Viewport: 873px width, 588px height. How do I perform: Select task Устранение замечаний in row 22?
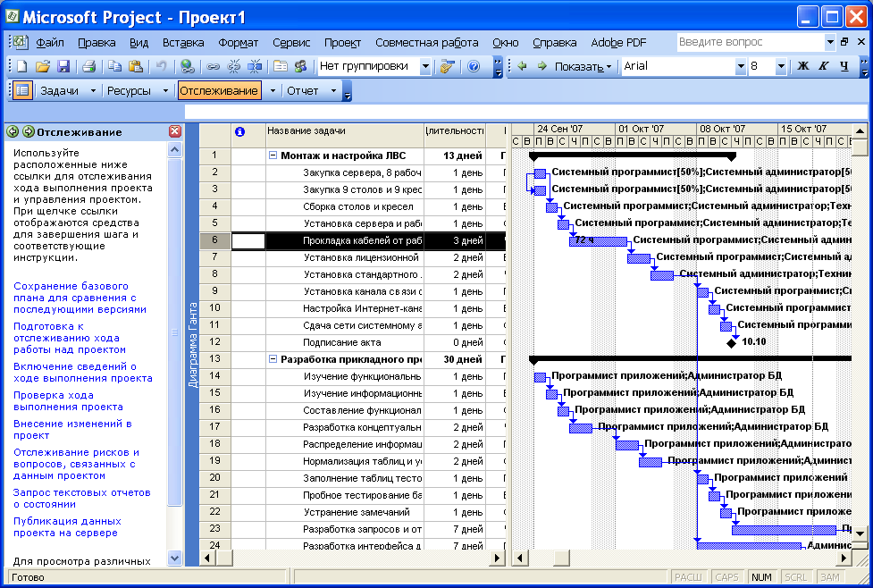(357, 512)
